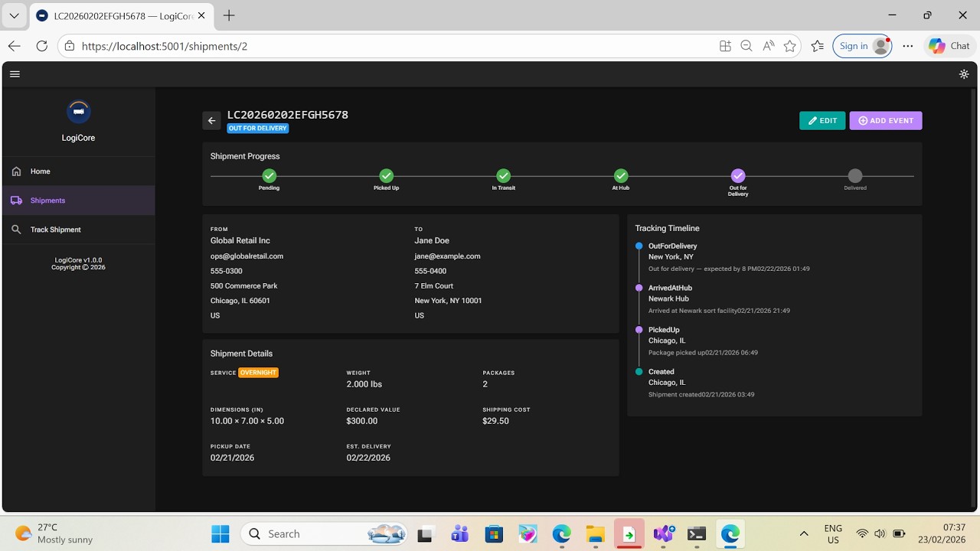Click the browser back button
This screenshot has width=980, height=551.
15,46
